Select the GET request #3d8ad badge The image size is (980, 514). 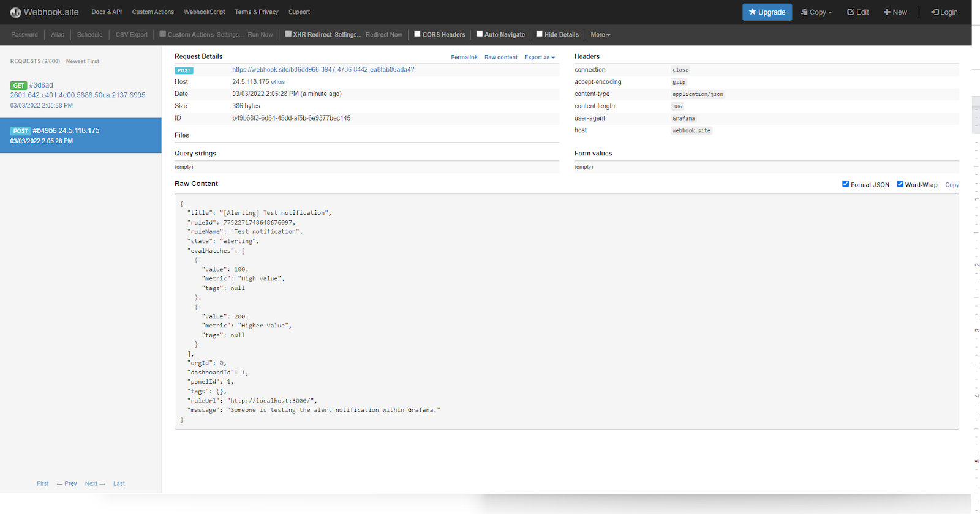pos(18,86)
